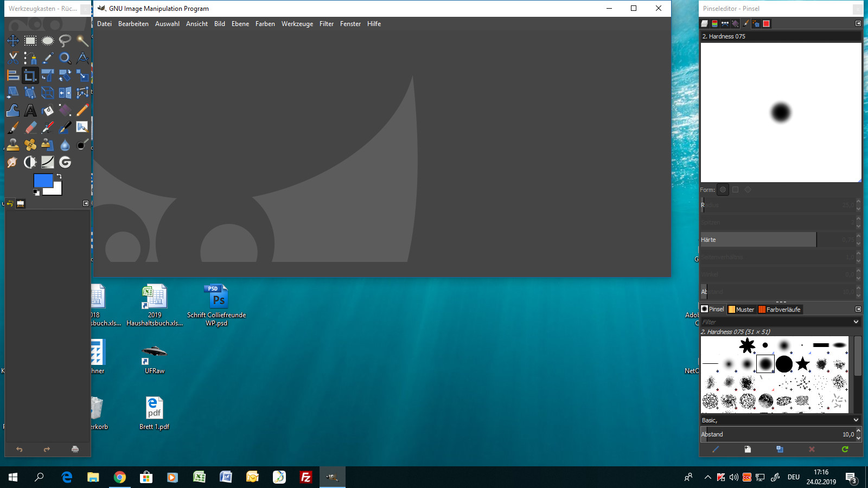Activate the Fuzzy Select magic wand tool
The height and width of the screenshot is (488, 868).
tap(82, 41)
